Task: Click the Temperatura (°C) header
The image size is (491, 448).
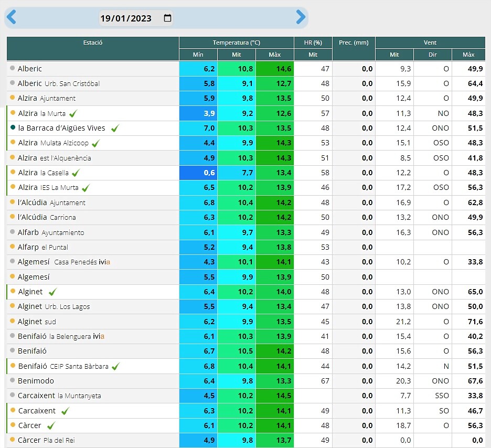Action: point(237,42)
